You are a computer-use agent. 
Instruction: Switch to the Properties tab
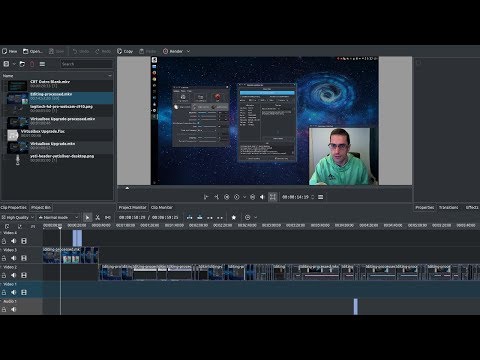(425, 207)
